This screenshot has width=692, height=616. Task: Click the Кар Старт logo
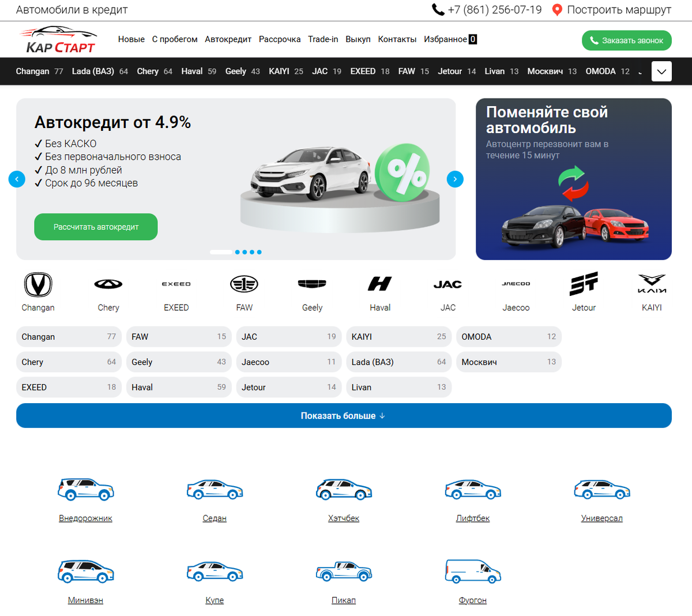point(58,40)
